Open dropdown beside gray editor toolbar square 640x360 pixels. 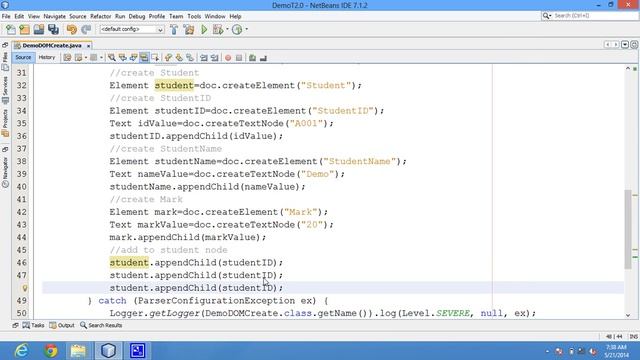[x=101, y=58]
